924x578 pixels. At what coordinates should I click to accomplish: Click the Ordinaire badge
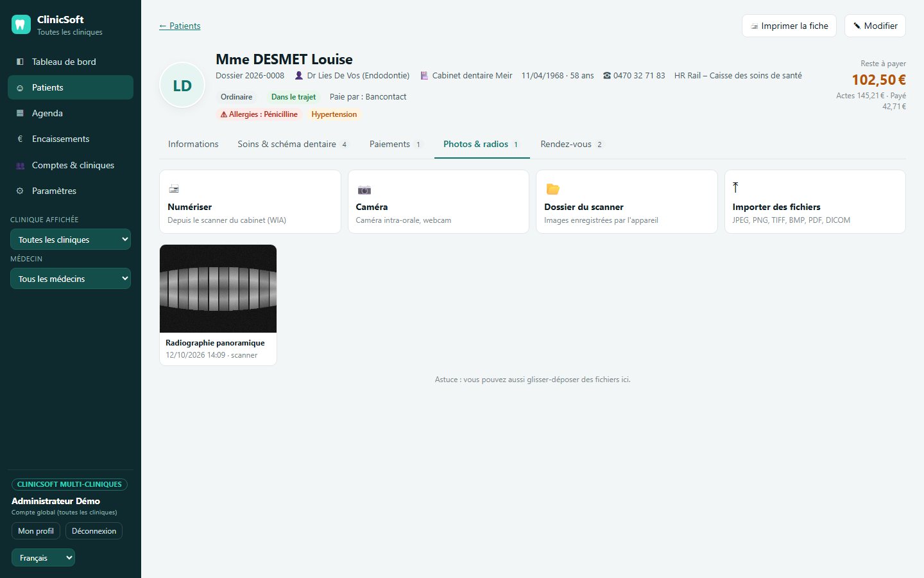237,97
